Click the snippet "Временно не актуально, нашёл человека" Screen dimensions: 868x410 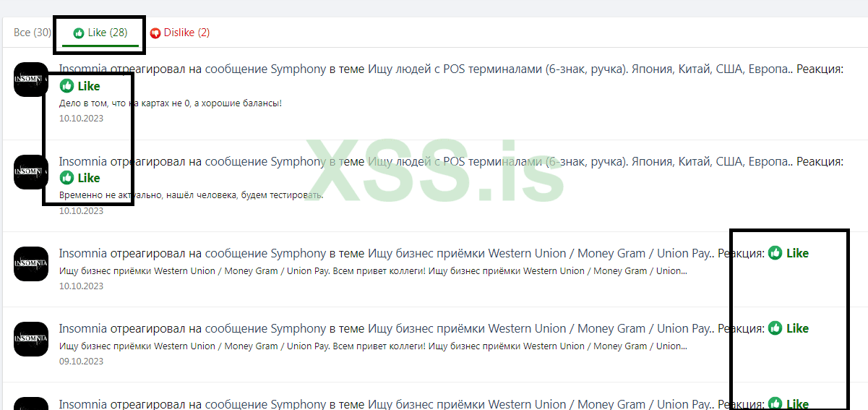tap(191, 195)
